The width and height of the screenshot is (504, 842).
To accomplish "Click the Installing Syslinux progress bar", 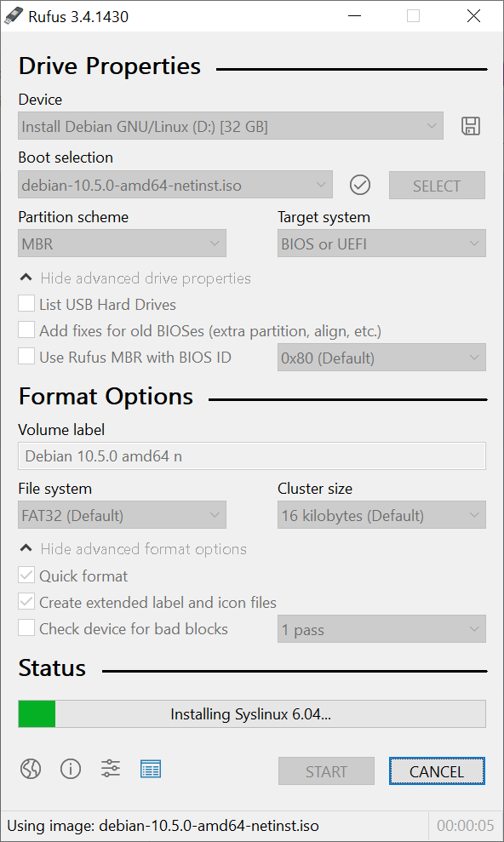I will [252, 713].
